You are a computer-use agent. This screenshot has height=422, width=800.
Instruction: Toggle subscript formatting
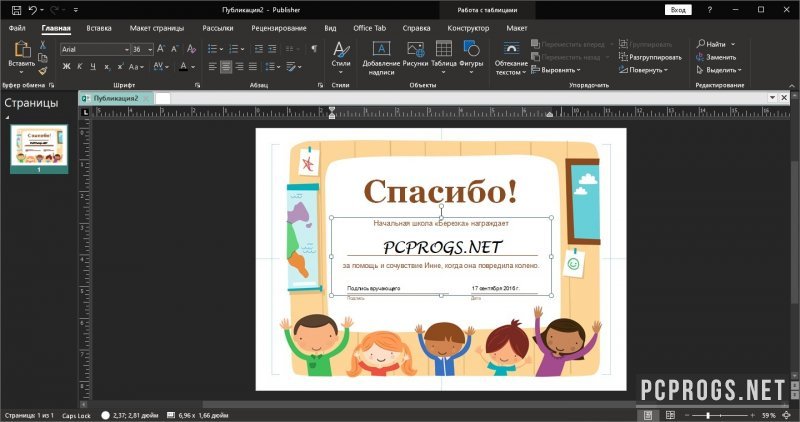pyautogui.click(x=107, y=67)
